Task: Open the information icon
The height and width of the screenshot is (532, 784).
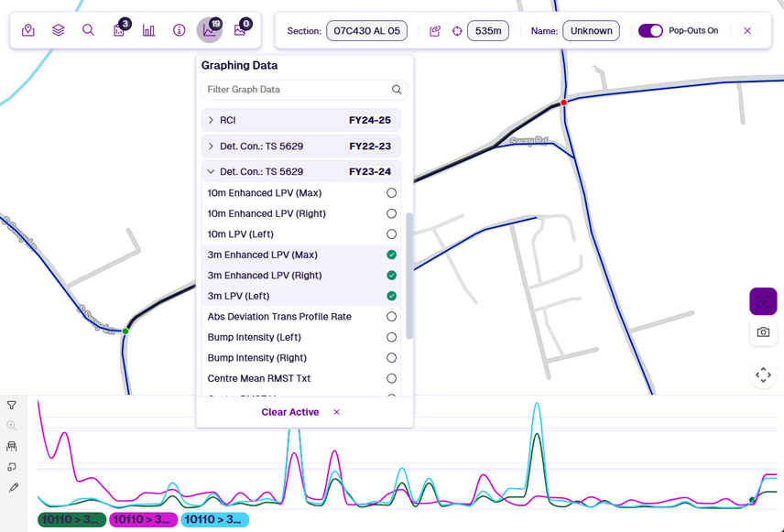Action: tap(179, 30)
